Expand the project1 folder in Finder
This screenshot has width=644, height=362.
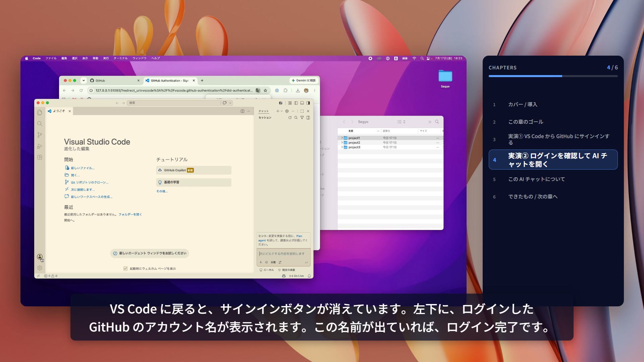(342, 138)
